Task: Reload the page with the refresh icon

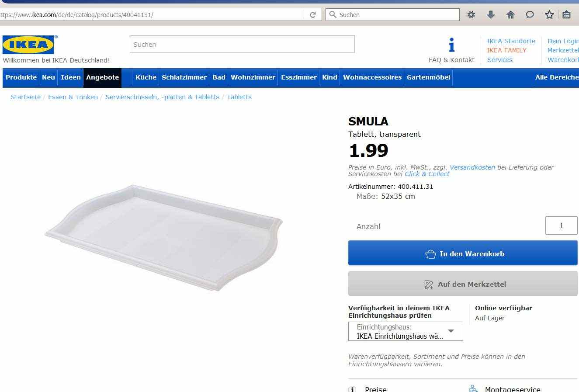Action: pyautogui.click(x=313, y=15)
